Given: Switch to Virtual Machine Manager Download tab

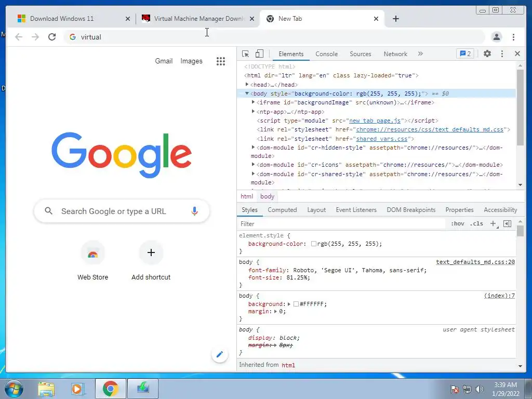Looking at the screenshot, I should pos(198,19).
